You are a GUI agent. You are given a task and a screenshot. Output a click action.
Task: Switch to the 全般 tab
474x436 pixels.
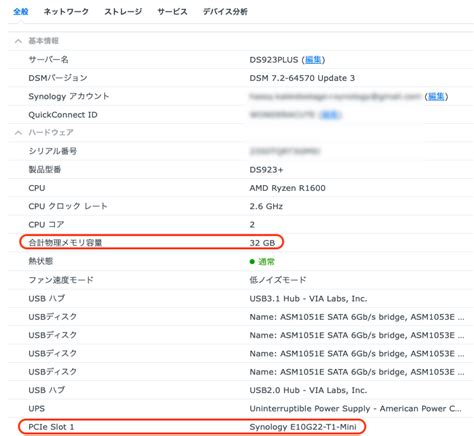pyautogui.click(x=21, y=12)
